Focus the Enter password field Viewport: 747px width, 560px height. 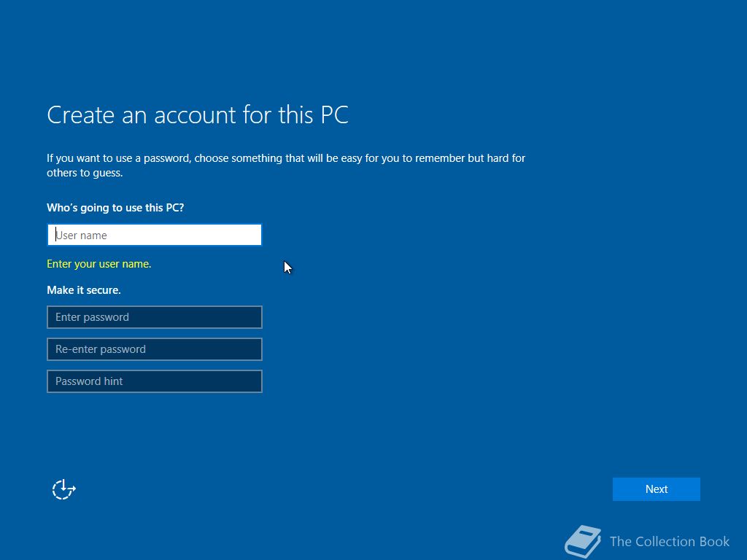tap(155, 317)
